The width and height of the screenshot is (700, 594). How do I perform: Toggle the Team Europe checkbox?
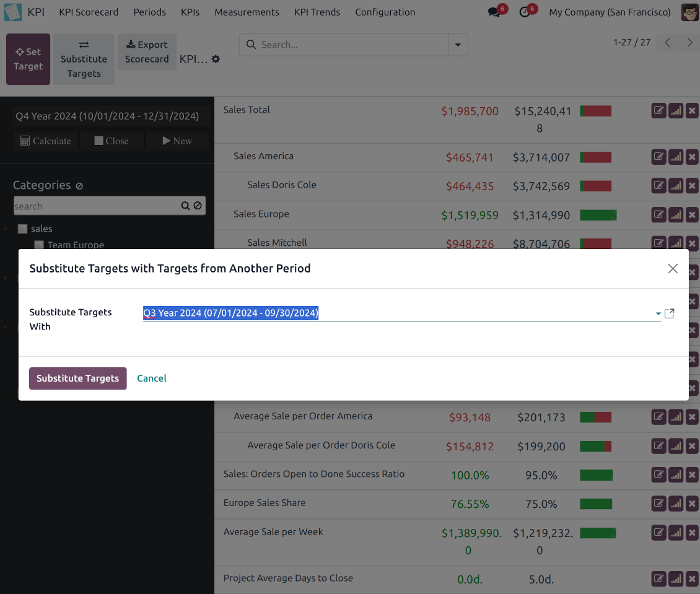[x=39, y=245]
